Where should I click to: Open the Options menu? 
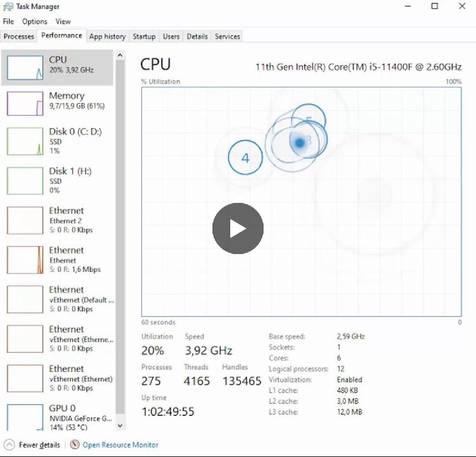pyautogui.click(x=35, y=21)
